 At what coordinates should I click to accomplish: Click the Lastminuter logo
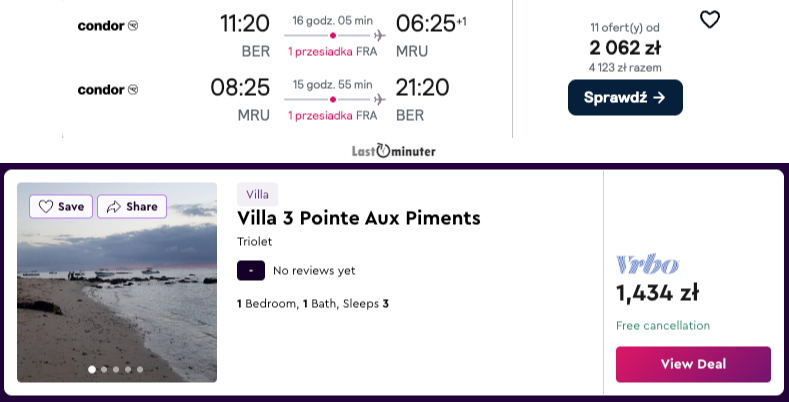[x=393, y=151]
